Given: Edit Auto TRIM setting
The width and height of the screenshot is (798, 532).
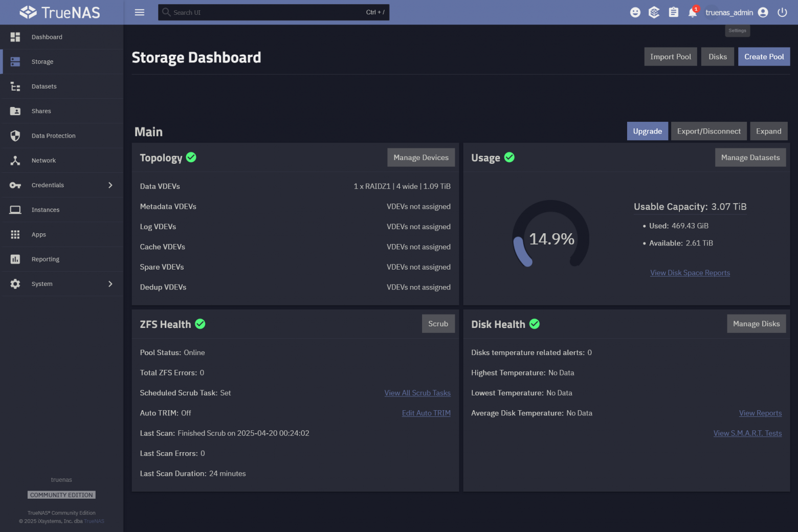Looking at the screenshot, I should pos(426,413).
